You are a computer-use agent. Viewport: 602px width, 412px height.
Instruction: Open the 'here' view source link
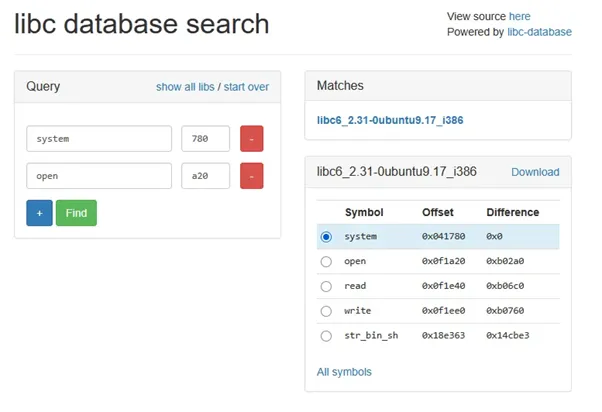tap(519, 17)
